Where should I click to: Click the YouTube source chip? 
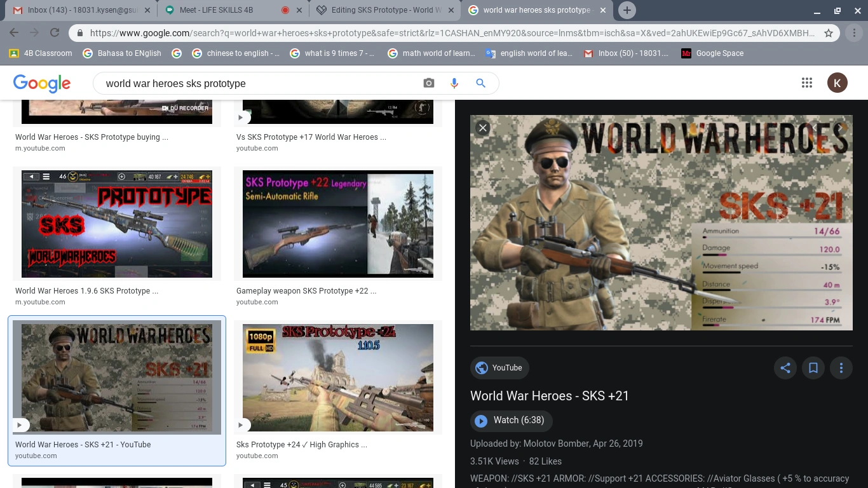click(499, 368)
